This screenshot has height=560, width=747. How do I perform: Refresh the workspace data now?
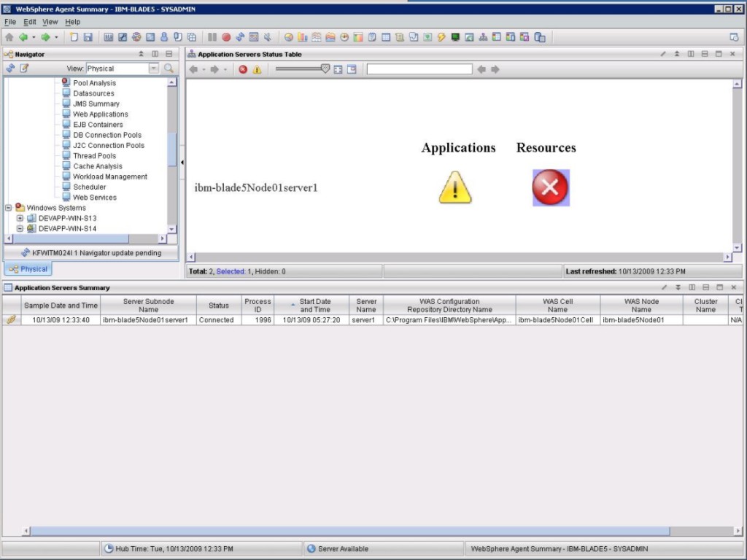[240, 36]
